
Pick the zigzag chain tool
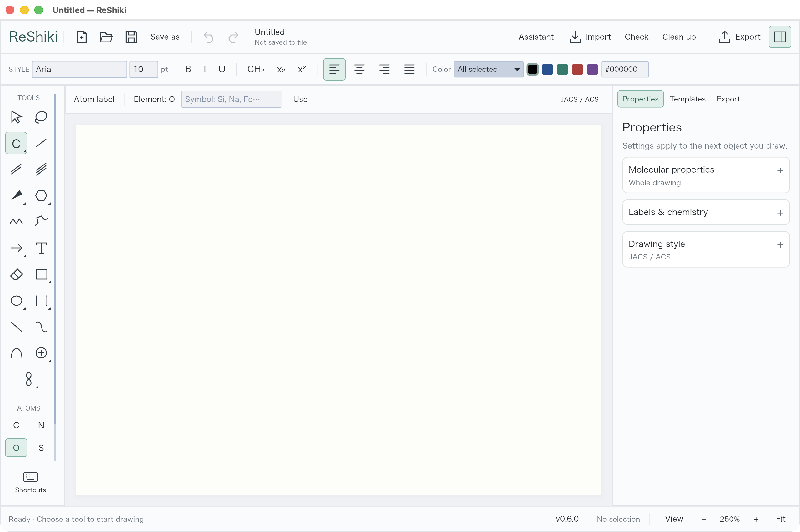coord(16,222)
